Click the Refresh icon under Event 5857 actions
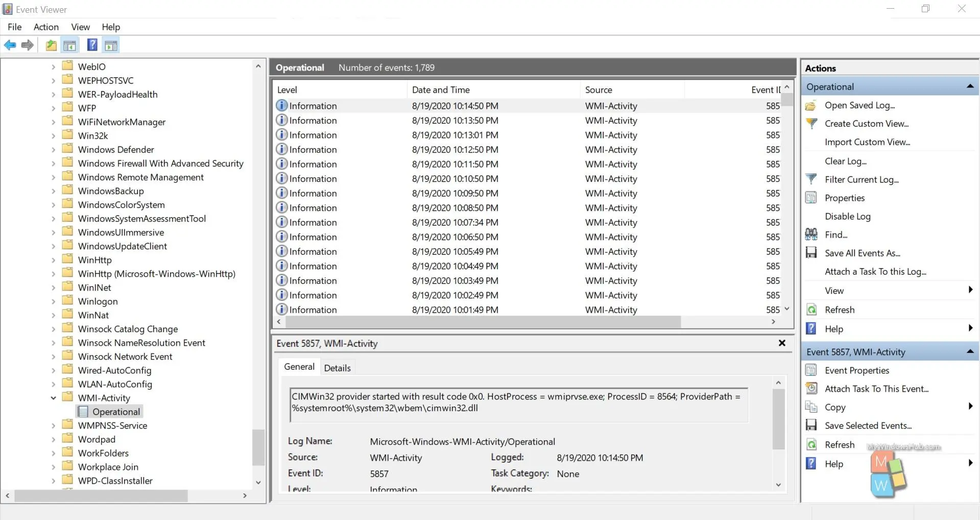Viewport: 980px width, 520px height. (x=811, y=444)
